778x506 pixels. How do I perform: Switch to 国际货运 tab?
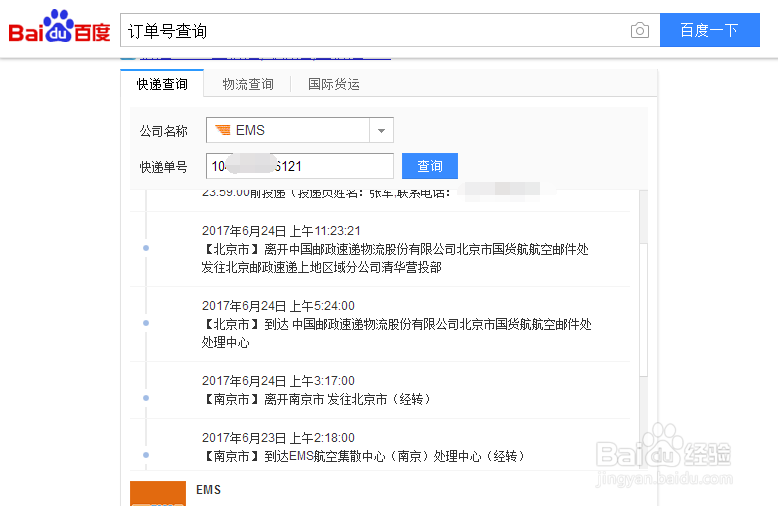333,84
